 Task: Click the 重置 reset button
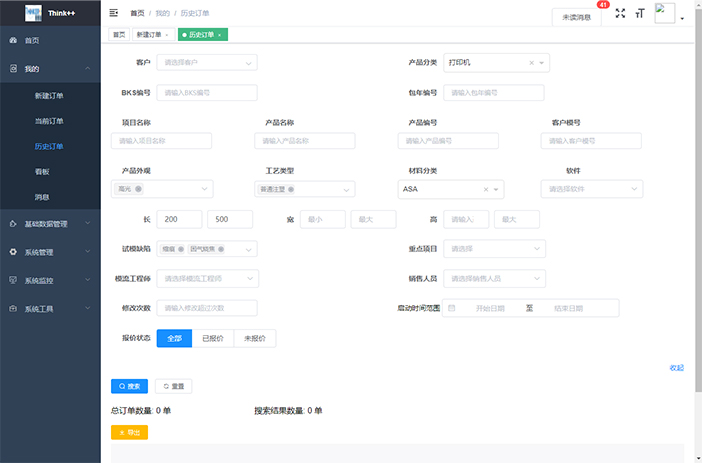coord(174,386)
